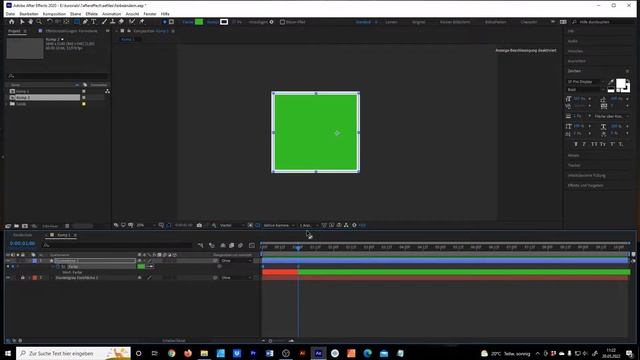Open the graph editor icon in timeline
The height and width of the screenshot is (360, 640).
[252, 245]
